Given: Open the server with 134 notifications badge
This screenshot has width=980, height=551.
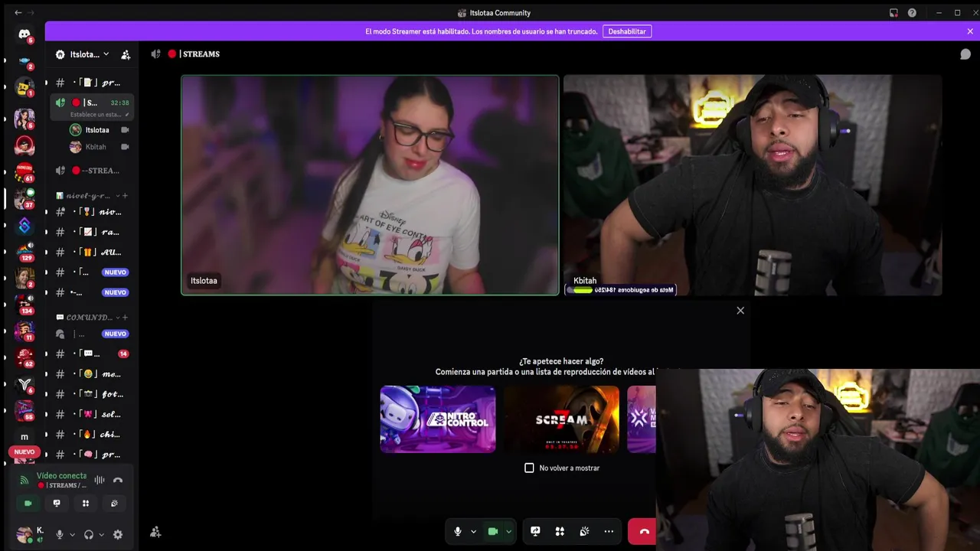Looking at the screenshot, I should [x=24, y=305].
